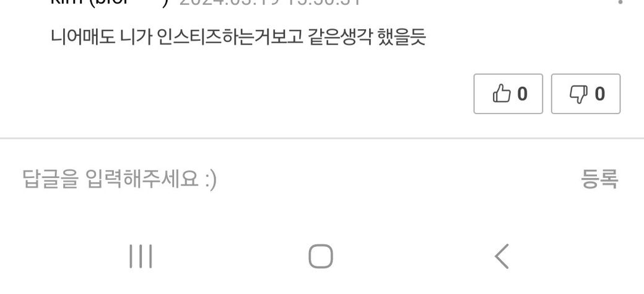Viewport: 644px width, 294px height.
Task: Submit the reply with 등록
Action: [599, 179]
